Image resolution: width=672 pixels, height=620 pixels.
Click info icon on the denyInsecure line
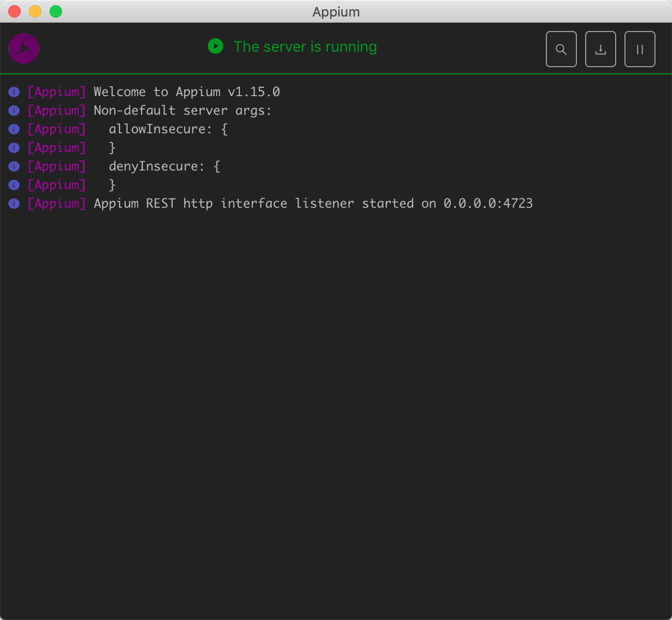[14, 166]
